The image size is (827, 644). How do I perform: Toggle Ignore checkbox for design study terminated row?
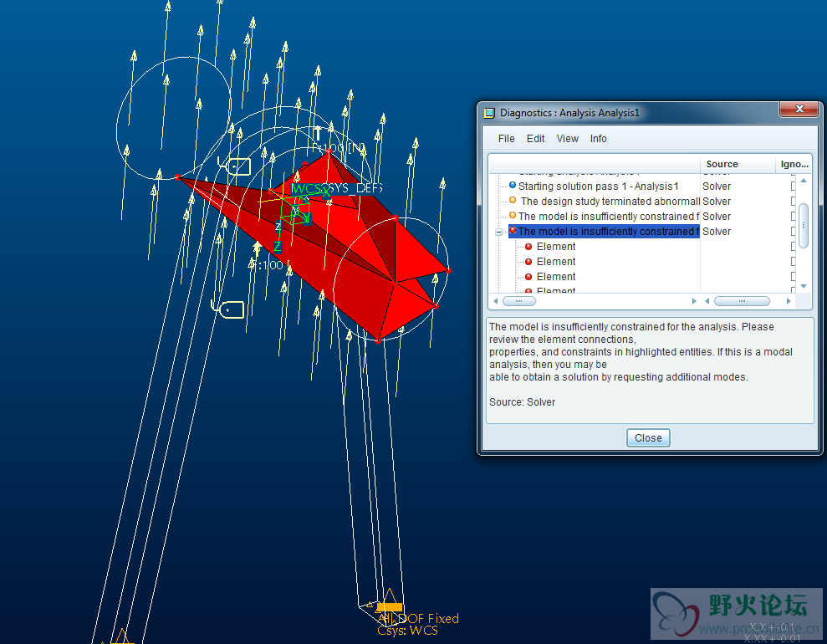pos(793,201)
